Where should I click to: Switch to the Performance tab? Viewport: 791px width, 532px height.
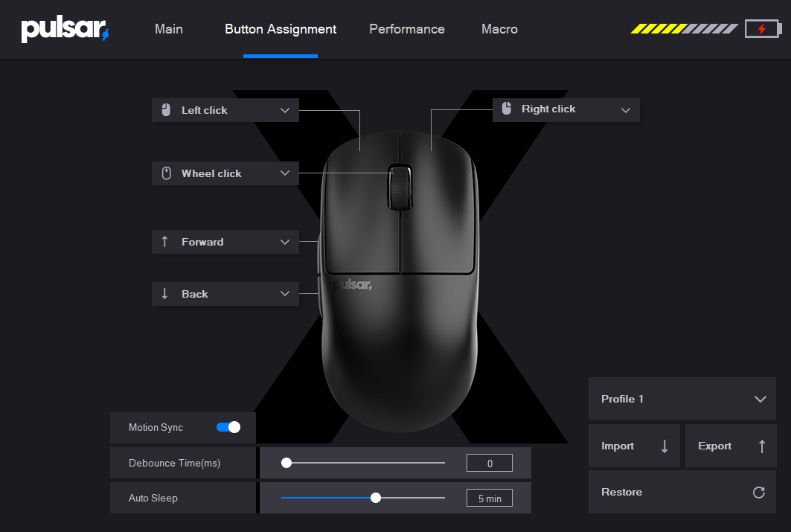(x=406, y=29)
